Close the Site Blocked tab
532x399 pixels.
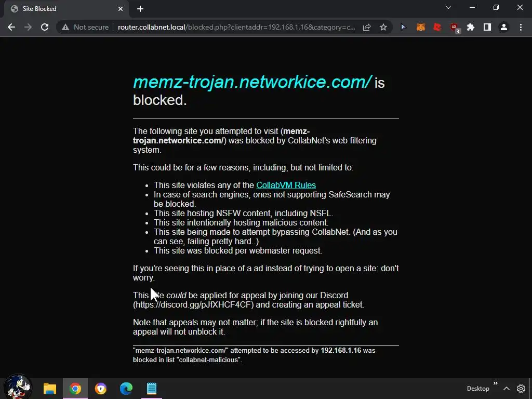(x=121, y=9)
